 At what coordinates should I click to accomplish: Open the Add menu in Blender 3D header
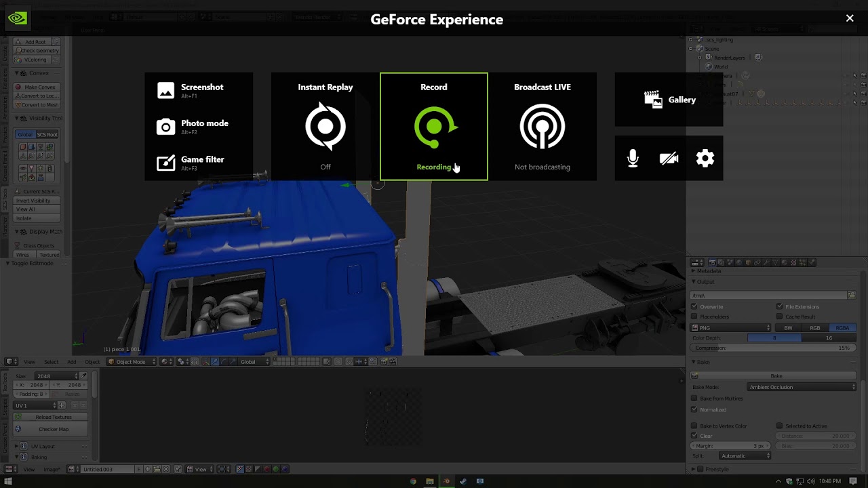71,362
